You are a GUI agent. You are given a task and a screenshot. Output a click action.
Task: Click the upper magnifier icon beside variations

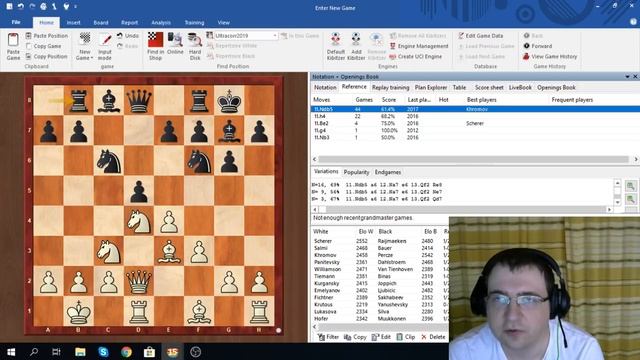point(631,186)
